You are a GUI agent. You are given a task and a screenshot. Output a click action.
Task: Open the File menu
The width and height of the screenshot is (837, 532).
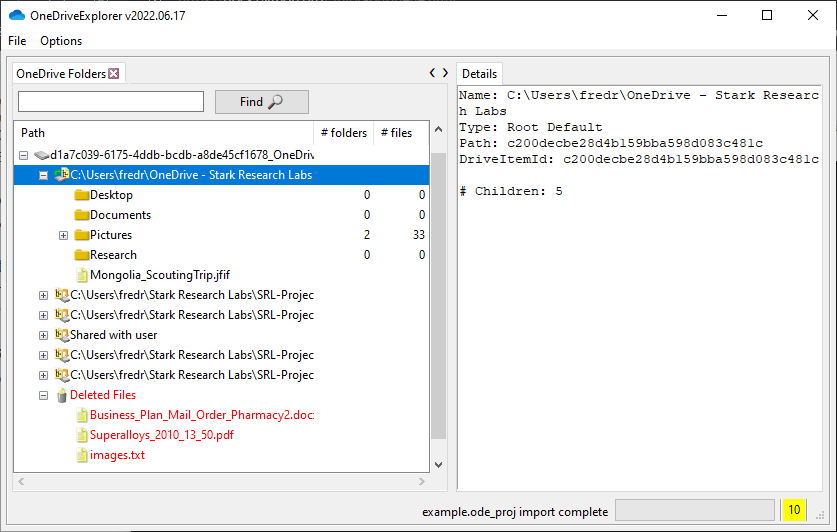[17, 41]
